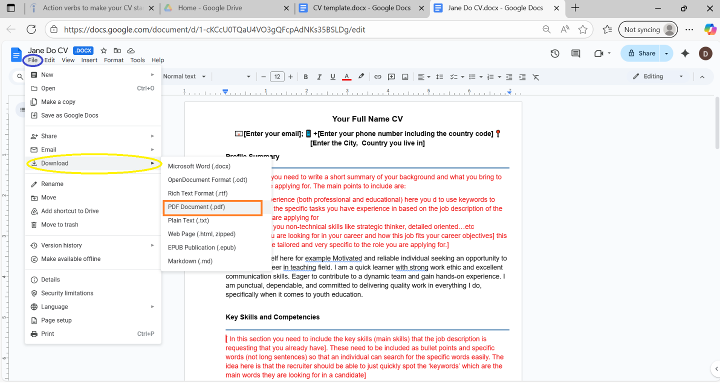Toggle bold formatting

tap(305, 77)
